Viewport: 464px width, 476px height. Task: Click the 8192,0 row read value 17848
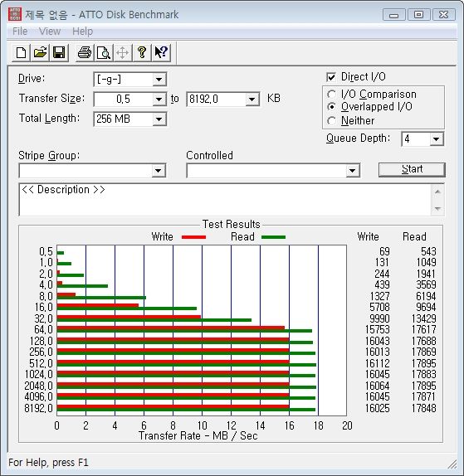pos(423,408)
